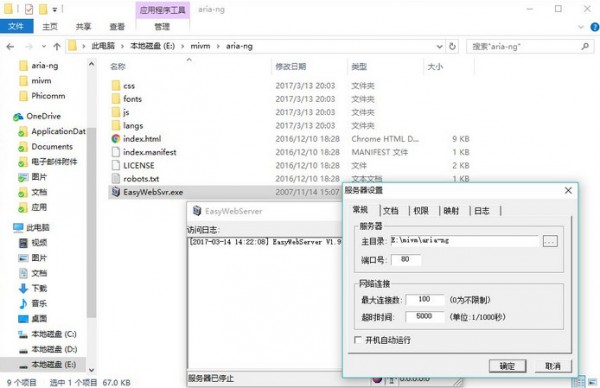The height and width of the screenshot is (388, 600).
Task: Switch to the 文档 settings tab
Action: [x=391, y=210]
